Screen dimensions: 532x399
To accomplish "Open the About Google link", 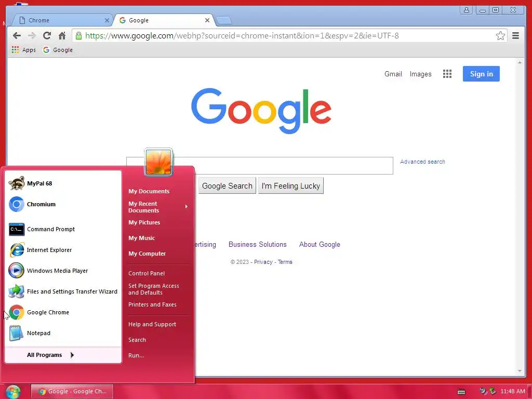I will point(320,245).
